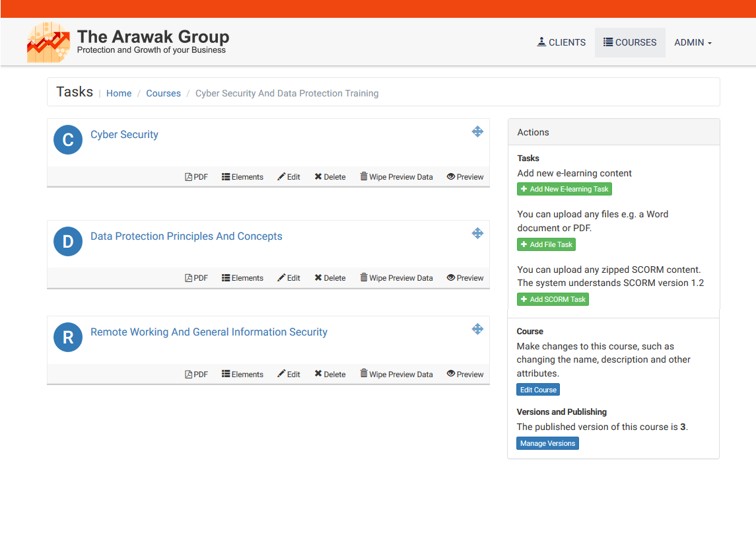Edit the Data Protection Principles task
The image size is (756, 537).
(x=289, y=278)
